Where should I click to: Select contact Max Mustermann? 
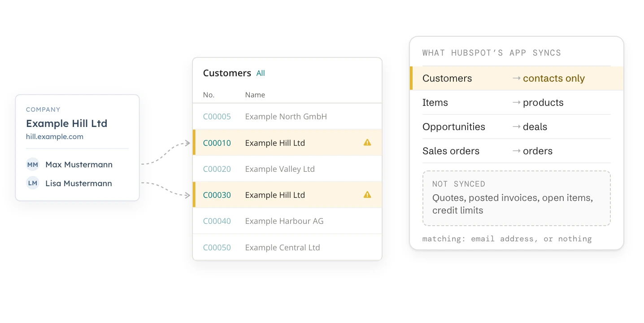pos(79,165)
